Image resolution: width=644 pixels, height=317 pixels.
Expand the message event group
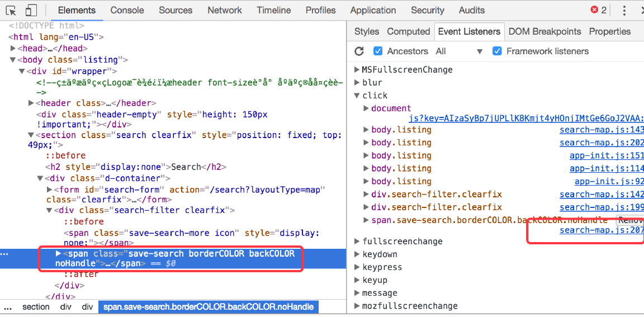357,293
